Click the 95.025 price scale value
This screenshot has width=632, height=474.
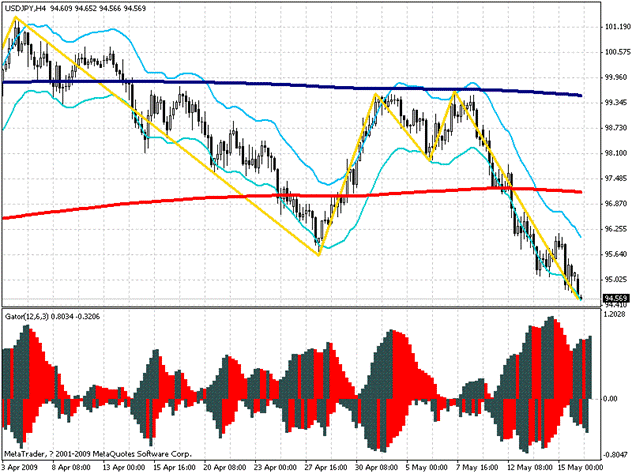616,279
